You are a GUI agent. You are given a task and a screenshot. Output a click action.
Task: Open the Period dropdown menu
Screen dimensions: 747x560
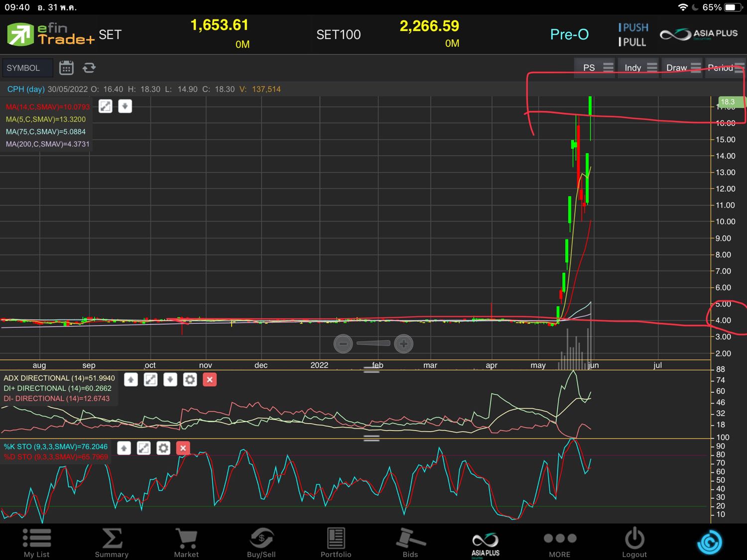pos(725,67)
